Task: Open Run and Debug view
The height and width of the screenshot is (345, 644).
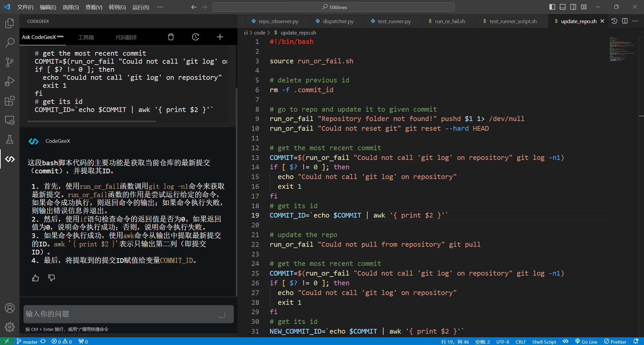Action: [x=10, y=81]
